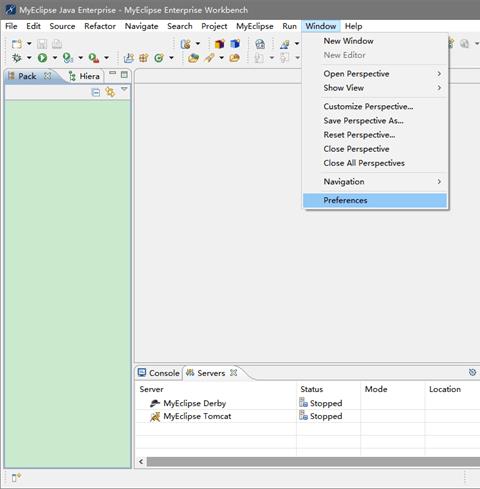Click the Print toolbar icon
The height and width of the screenshot is (489, 480).
57,44
